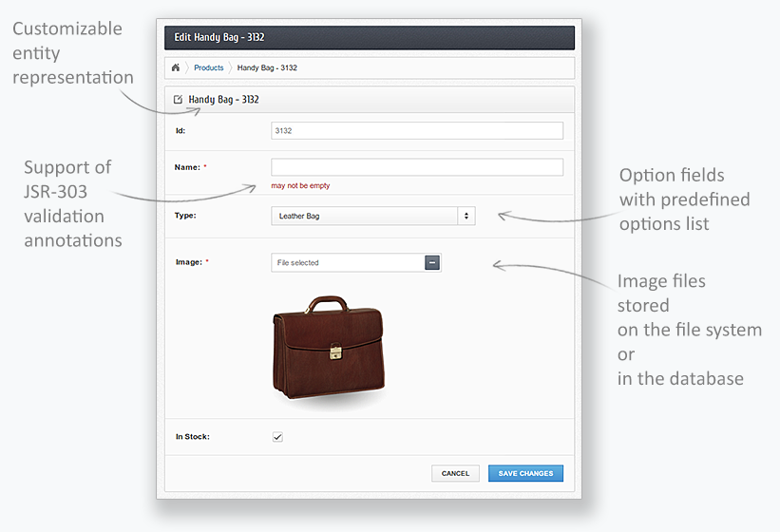
Task: Click the File selected image field
Action: point(347,262)
